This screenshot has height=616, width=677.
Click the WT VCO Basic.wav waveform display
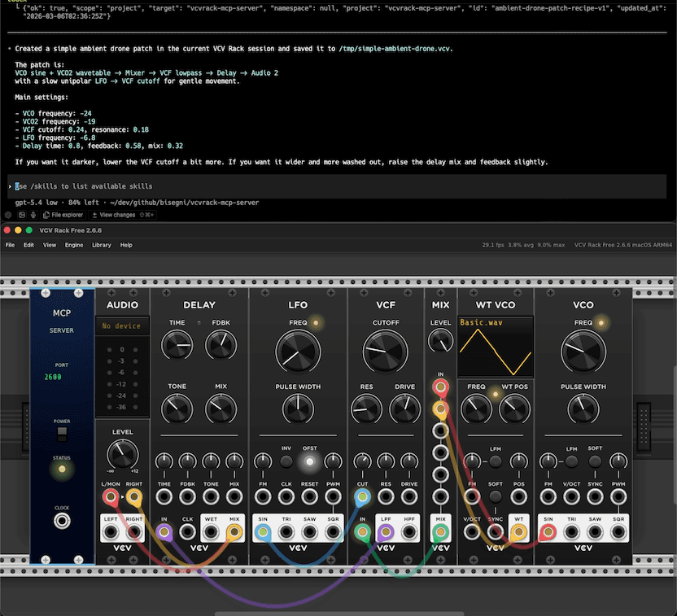[496, 347]
